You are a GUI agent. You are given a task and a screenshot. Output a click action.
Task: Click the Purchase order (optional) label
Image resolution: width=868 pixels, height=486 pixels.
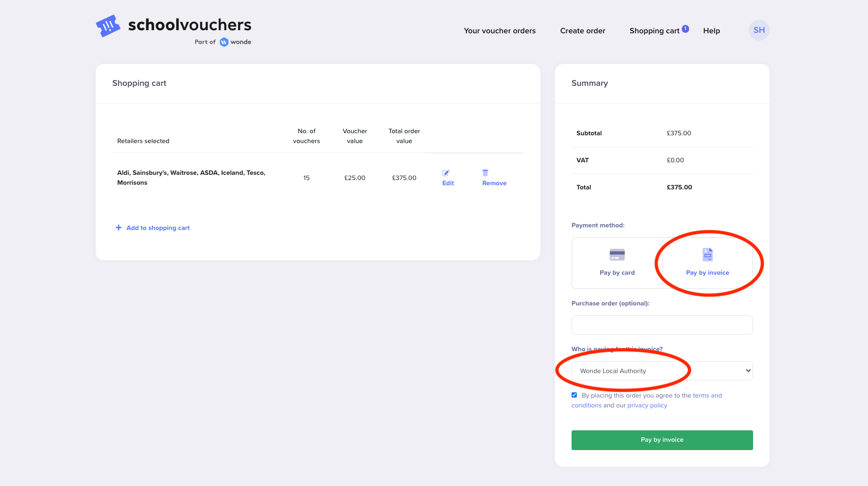(611, 303)
